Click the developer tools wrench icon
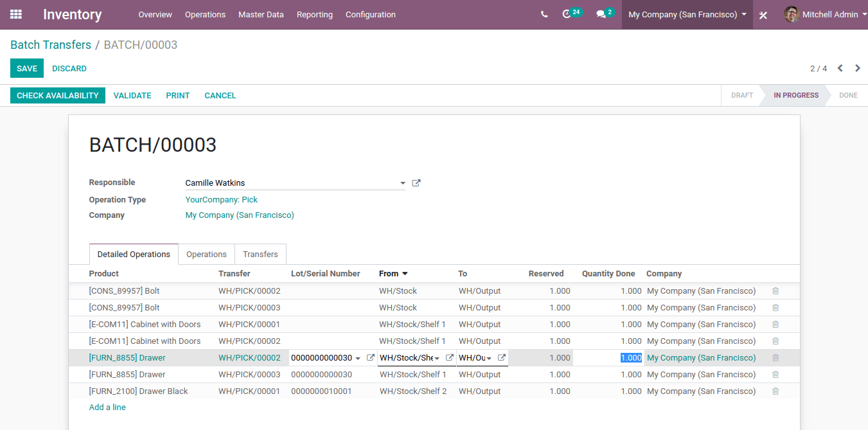Screen dimensions: 868x430 [x=763, y=14]
